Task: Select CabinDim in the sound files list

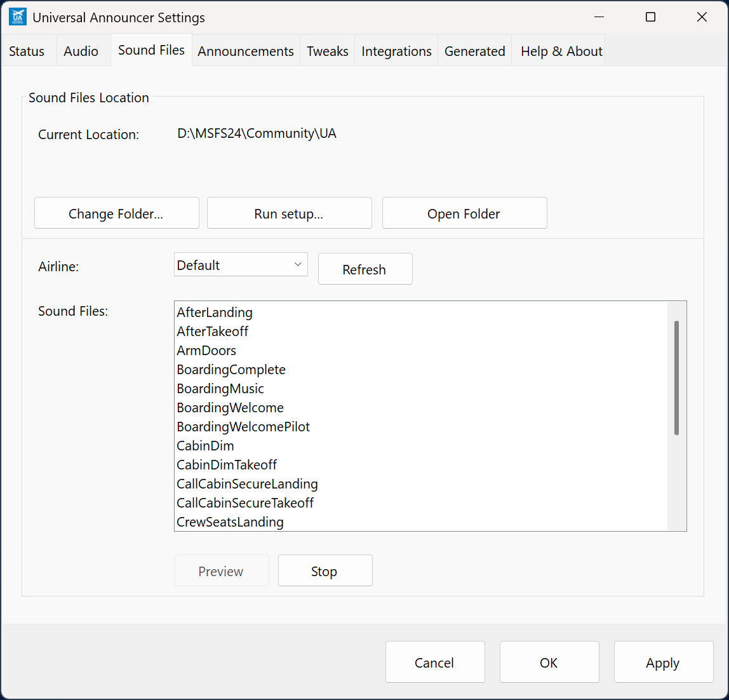Action: [421, 446]
